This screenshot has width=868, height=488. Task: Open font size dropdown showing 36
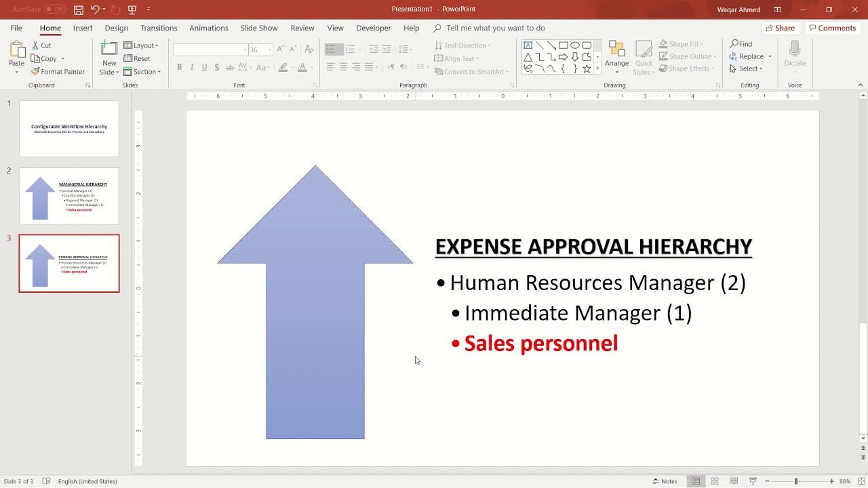270,49
